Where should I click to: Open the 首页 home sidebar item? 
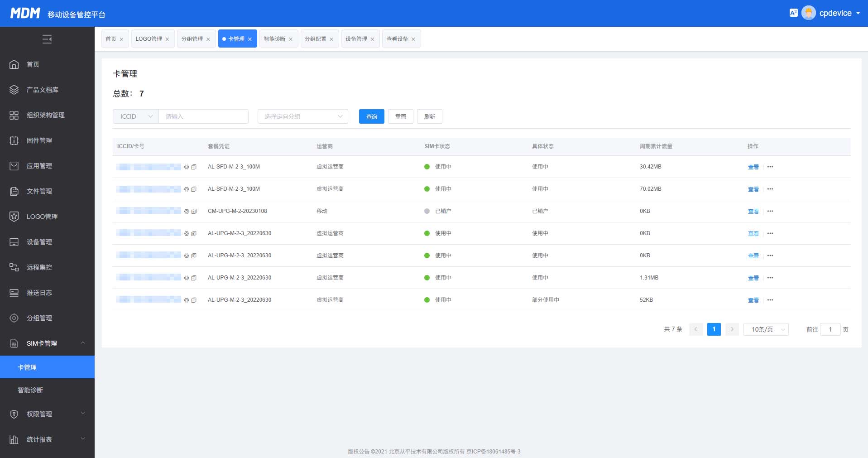pyautogui.click(x=47, y=64)
